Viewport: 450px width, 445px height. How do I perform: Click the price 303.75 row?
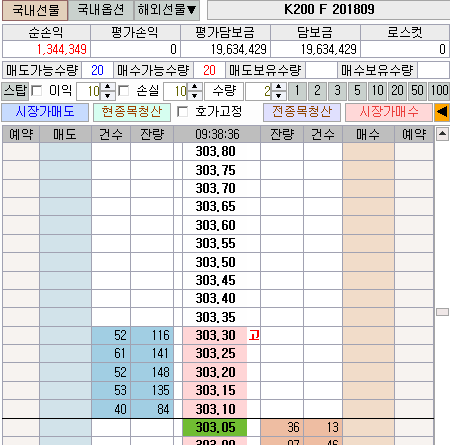coord(215,170)
